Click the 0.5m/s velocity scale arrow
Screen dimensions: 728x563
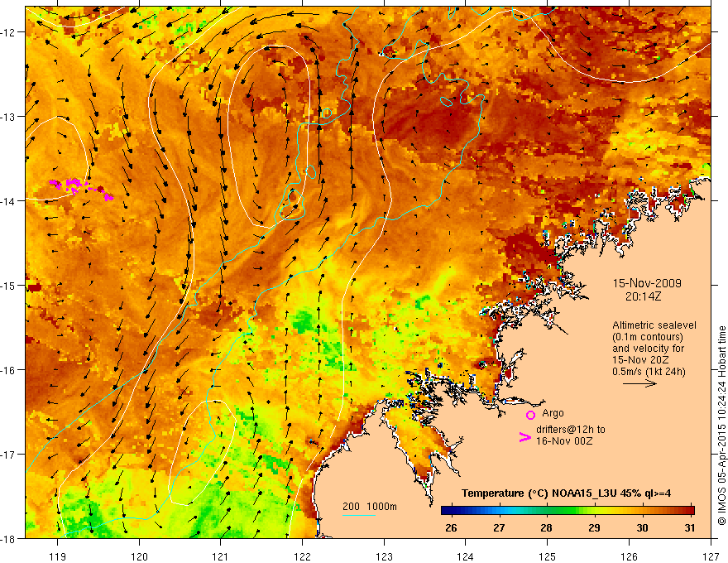point(639,383)
